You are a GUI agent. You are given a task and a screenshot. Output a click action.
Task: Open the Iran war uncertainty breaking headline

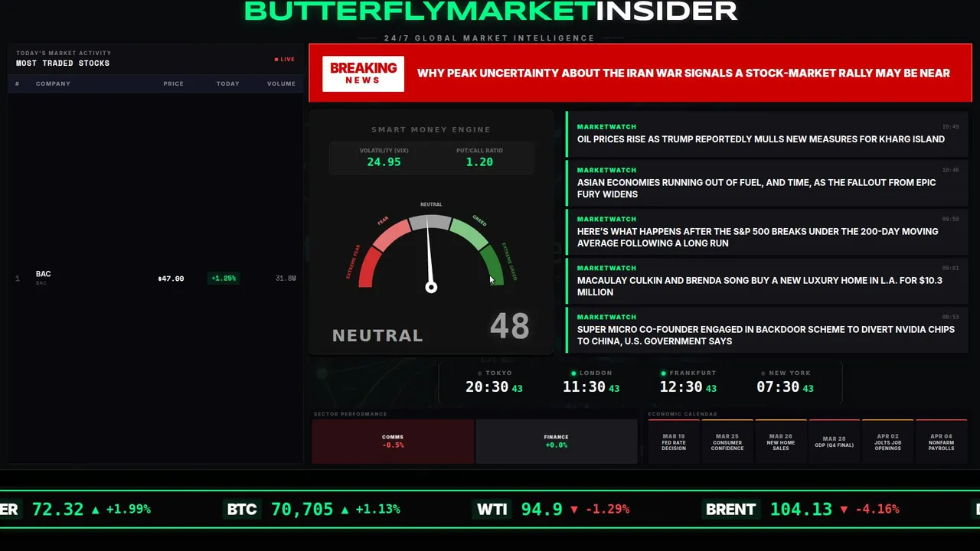pos(683,73)
